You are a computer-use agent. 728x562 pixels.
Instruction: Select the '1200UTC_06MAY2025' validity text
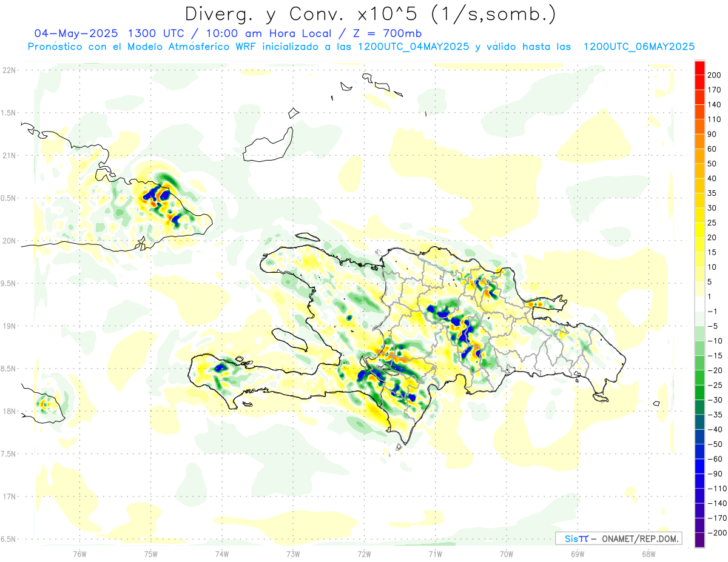click(x=639, y=46)
